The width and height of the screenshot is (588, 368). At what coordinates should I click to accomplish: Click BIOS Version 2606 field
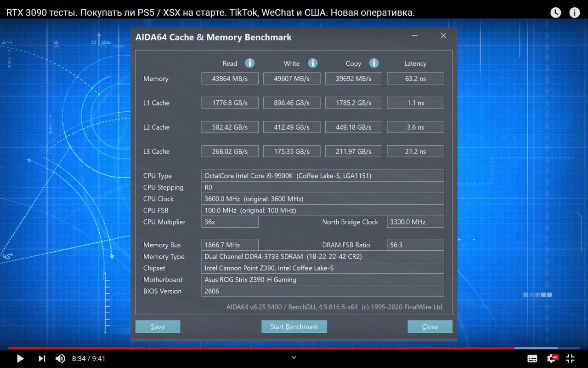point(322,291)
